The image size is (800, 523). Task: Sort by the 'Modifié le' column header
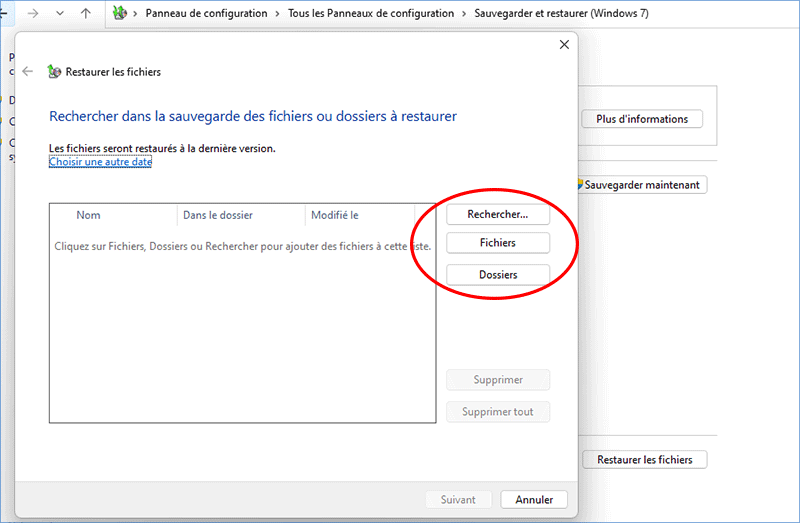click(360, 215)
